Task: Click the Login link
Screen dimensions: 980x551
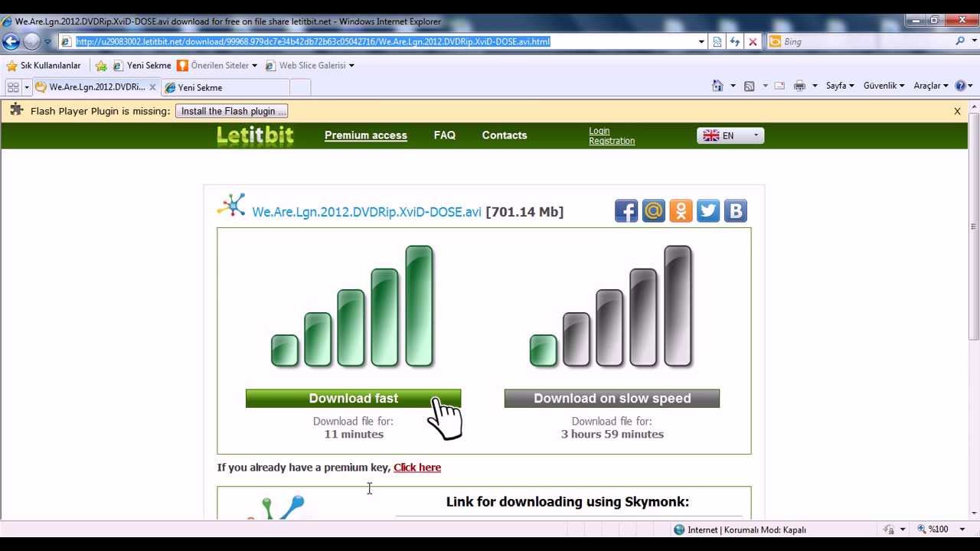Action: 599,131
